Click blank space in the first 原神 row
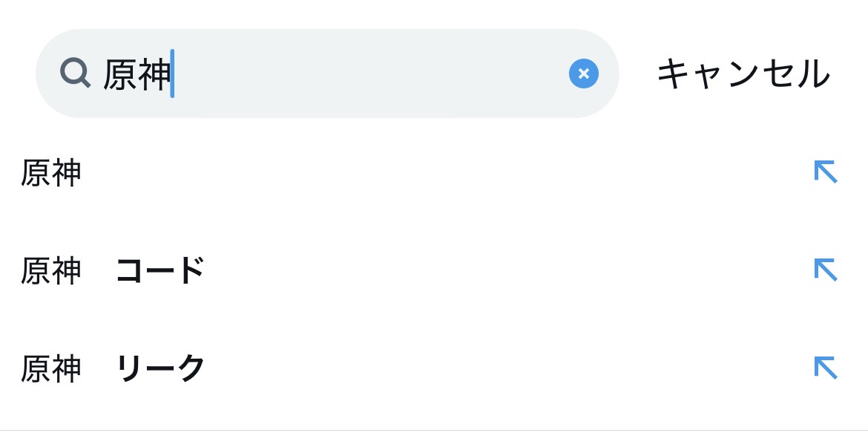 tap(445, 173)
